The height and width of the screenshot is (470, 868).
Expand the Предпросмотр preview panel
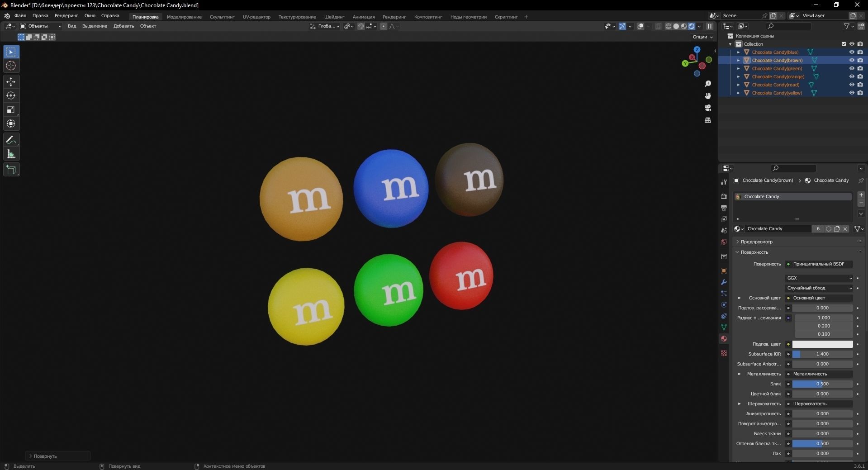757,242
